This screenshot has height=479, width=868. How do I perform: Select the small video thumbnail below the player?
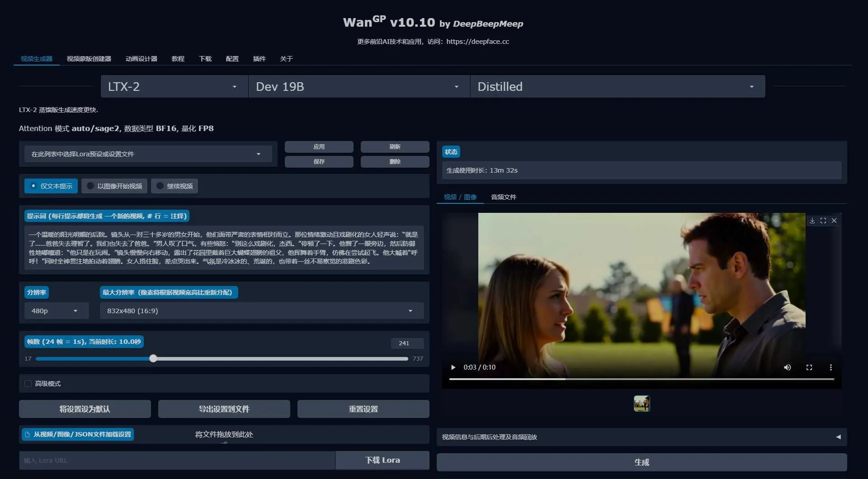point(642,403)
